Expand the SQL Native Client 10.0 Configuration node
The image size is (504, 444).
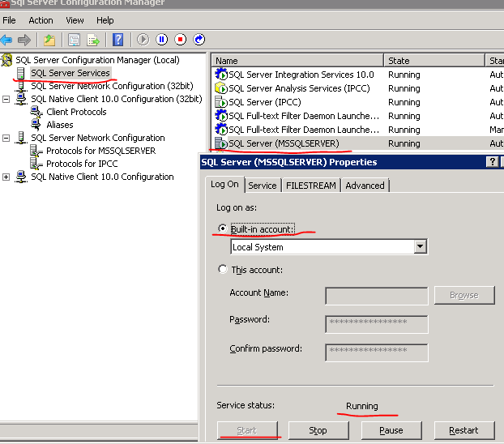coord(6,177)
